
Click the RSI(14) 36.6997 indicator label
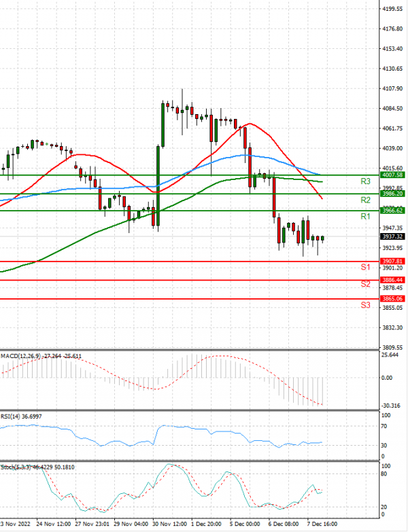[21, 416]
